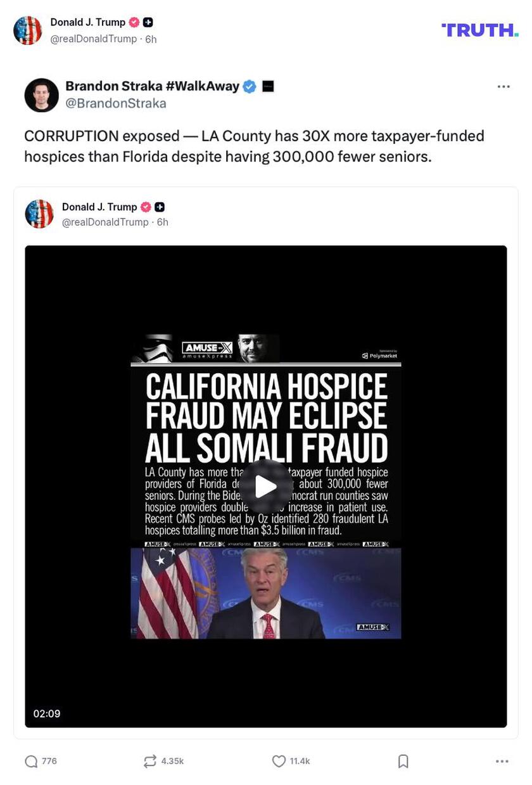Toggle like on the post with the heart
Image resolution: width=532 pixels, height=785 pixels.
click(x=279, y=761)
